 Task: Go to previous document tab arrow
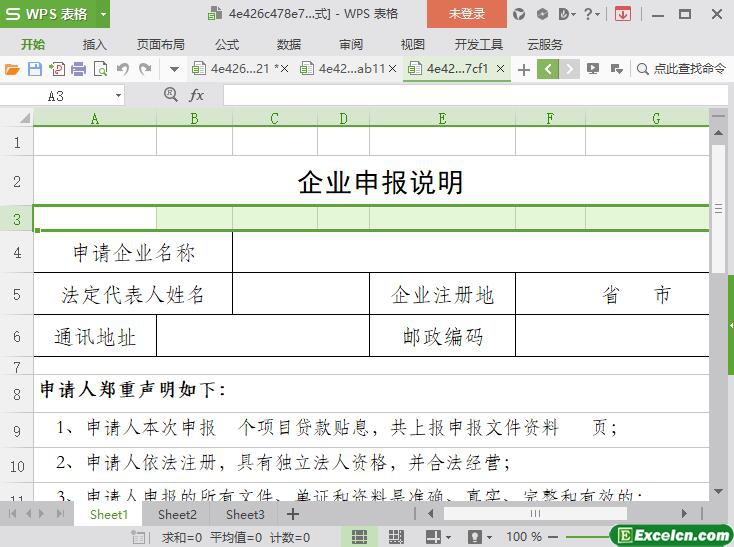(548, 69)
